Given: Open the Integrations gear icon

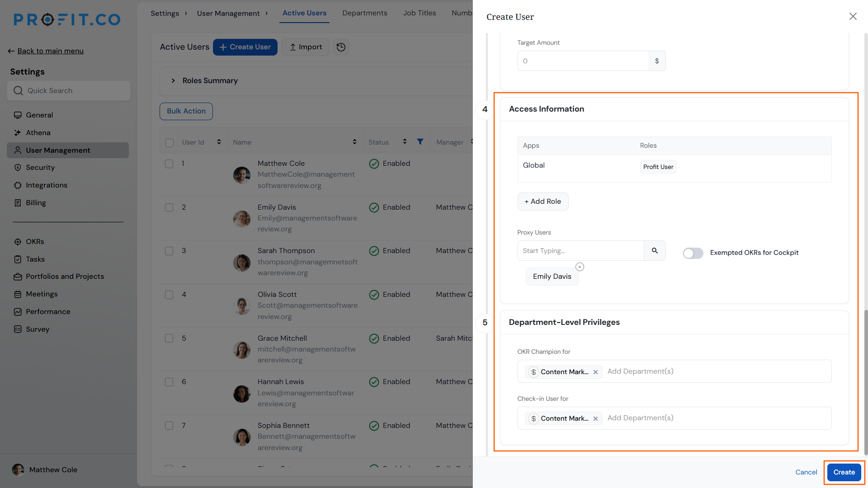Looking at the screenshot, I should [18, 185].
